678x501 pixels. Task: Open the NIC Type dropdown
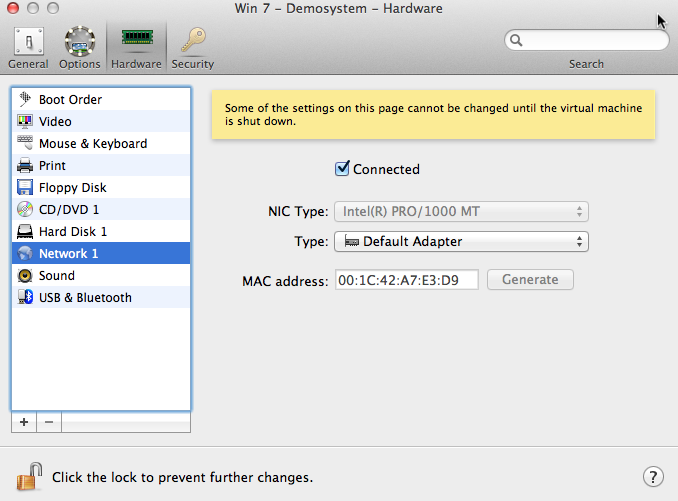click(462, 212)
